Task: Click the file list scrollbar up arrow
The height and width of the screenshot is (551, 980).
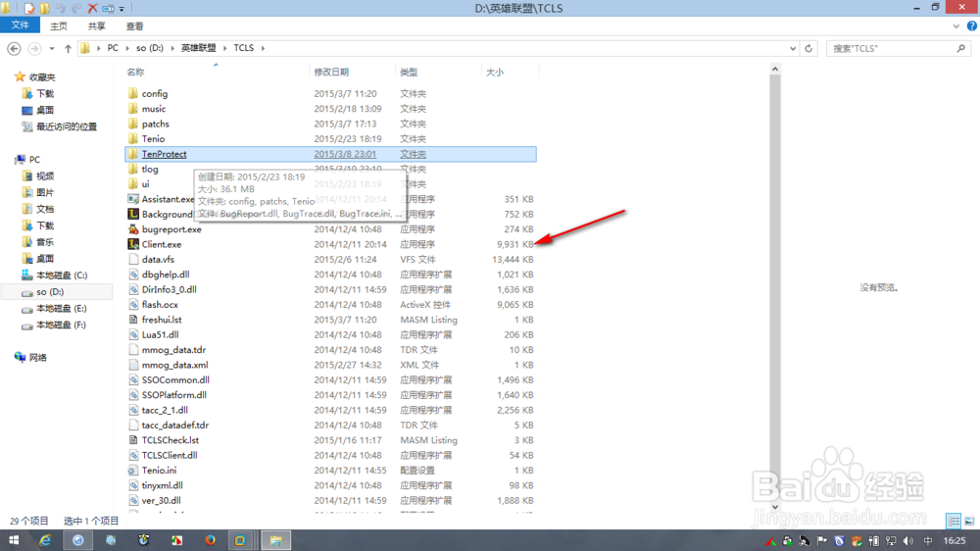Action: [775, 69]
